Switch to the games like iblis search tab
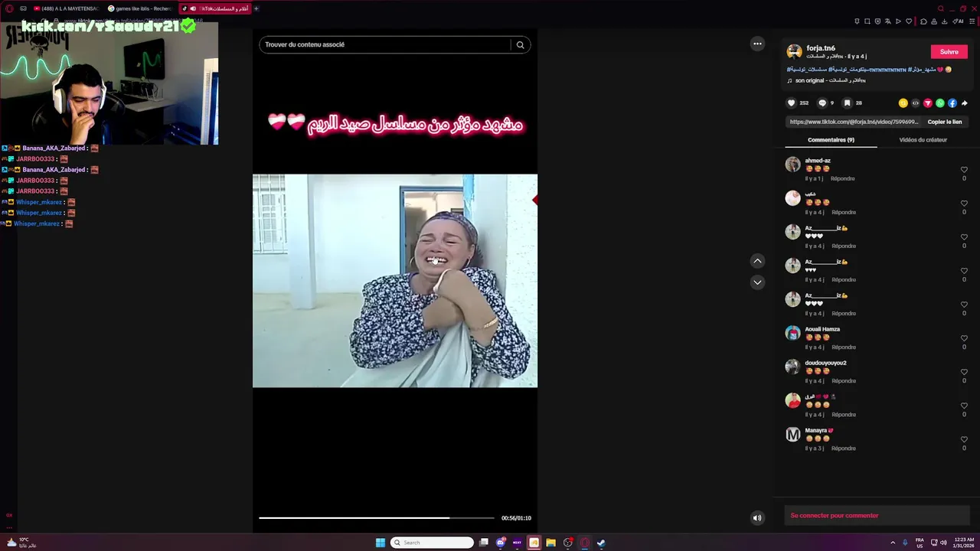980x551 pixels. 142,8
